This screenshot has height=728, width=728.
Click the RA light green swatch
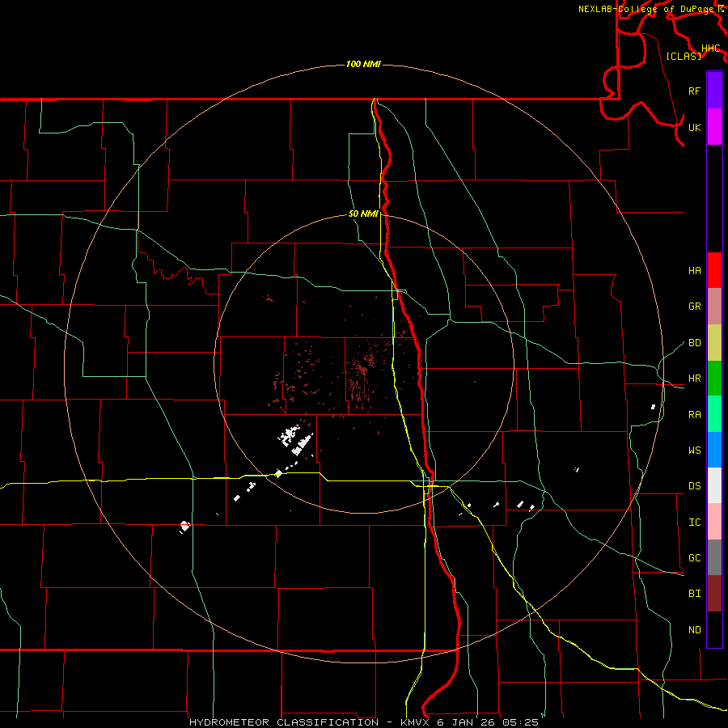pos(714,414)
